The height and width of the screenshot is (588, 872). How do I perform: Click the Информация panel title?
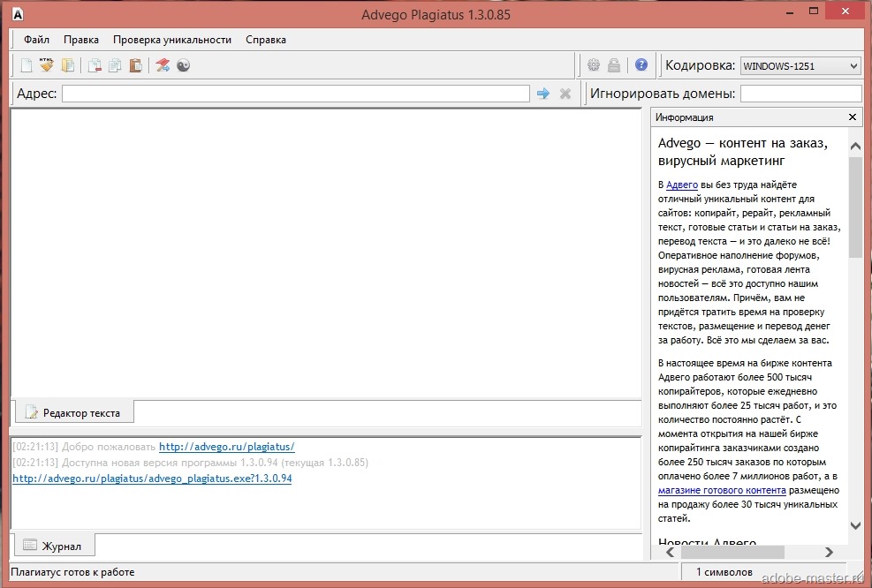[684, 117]
